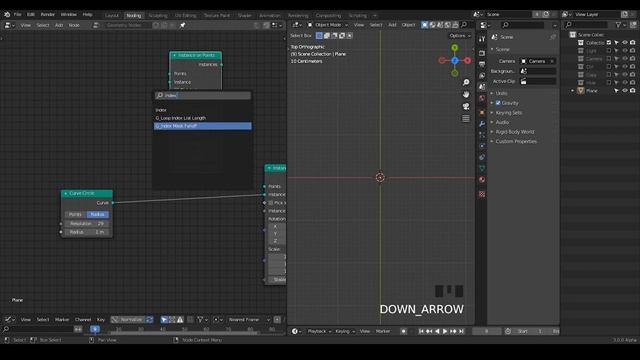
Task: Click the pan view hand icon
Action: pos(466,95)
